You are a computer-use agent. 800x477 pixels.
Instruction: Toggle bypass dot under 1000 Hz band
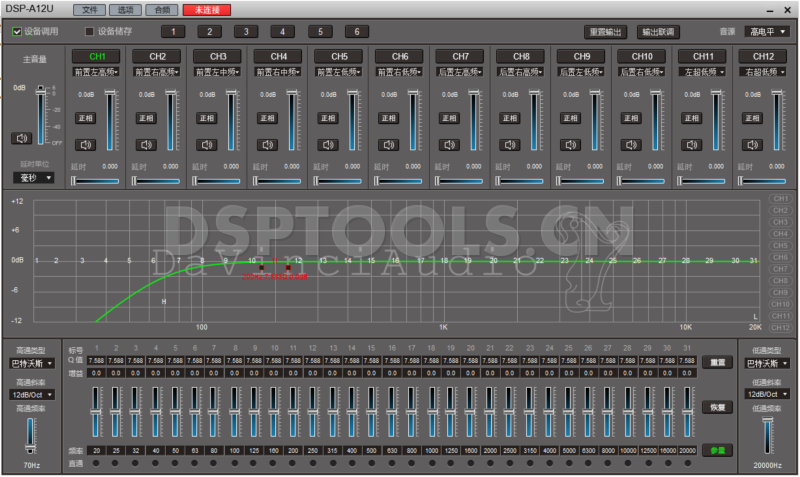click(x=432, y=463)
